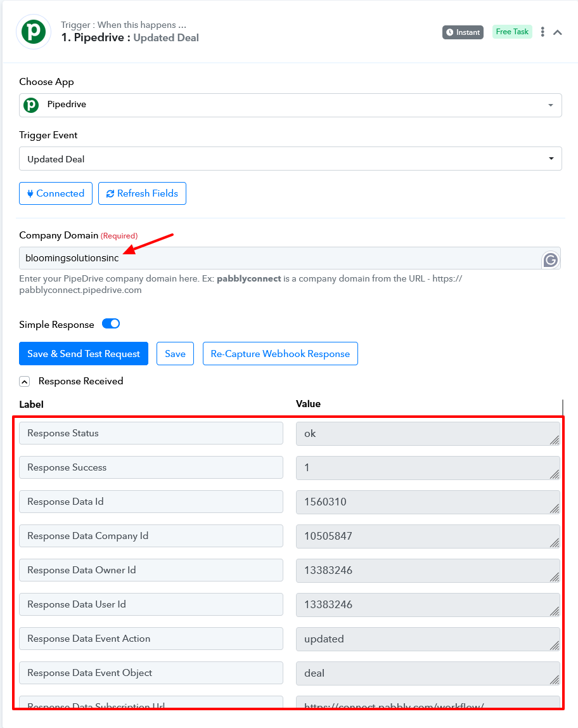Click the resize handle of Response Data Id value
The height and width of the screenshot is (728, 578).
pos(555,509)
